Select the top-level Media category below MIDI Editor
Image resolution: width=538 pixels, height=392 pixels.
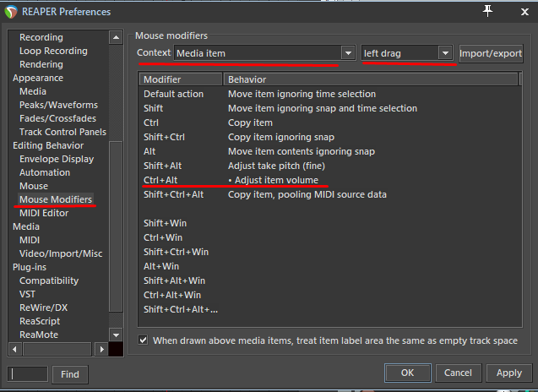point(26,226)
